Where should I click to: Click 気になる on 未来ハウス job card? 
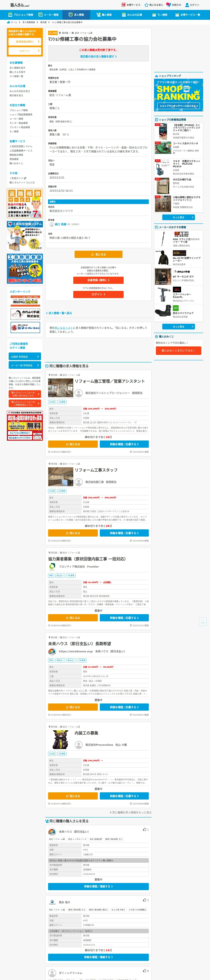73,707
